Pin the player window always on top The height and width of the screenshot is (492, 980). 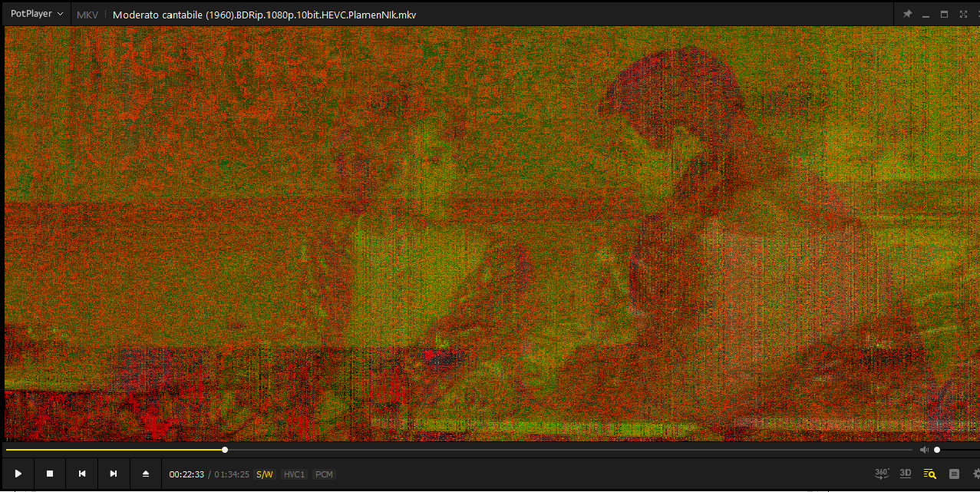[907, 14]
